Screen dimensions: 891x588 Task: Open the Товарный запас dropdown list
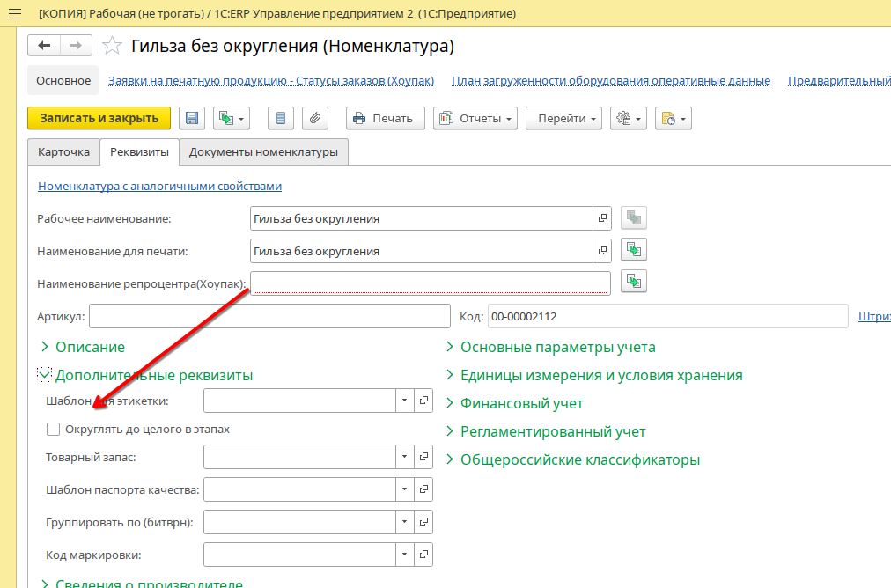pos(404,457)
